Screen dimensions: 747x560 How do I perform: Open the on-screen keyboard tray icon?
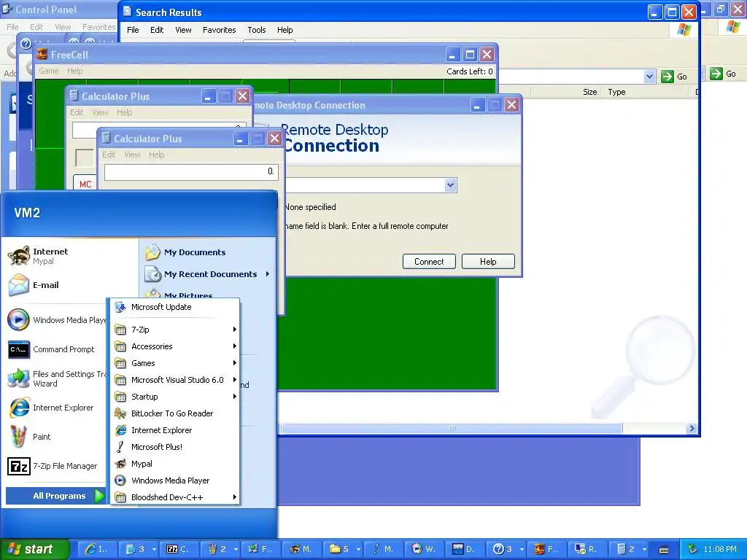(x=664, y=550)
